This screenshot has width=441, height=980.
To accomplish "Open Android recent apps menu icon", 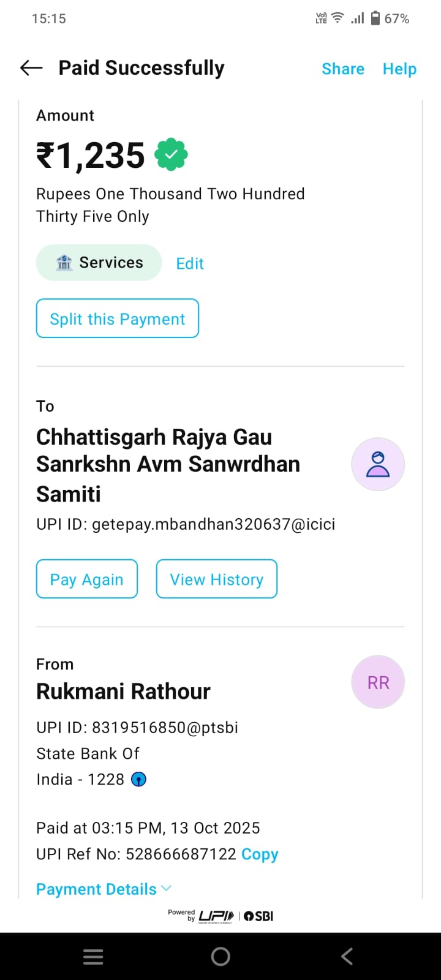I will click(x=93, y=957).
